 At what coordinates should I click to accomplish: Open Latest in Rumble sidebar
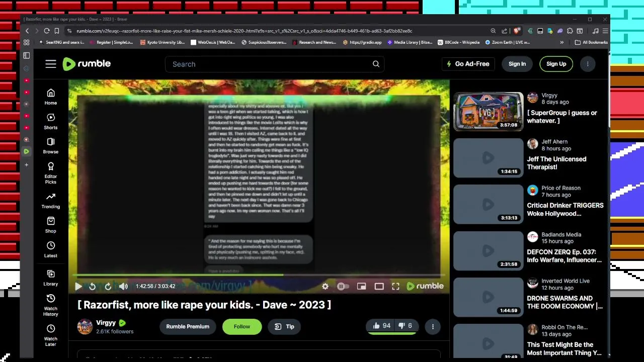(51, 249)
